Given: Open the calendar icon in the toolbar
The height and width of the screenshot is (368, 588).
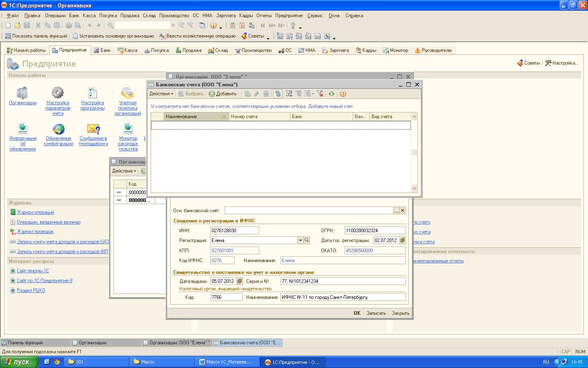Looking at the screenshot, I should coord(242,25).
